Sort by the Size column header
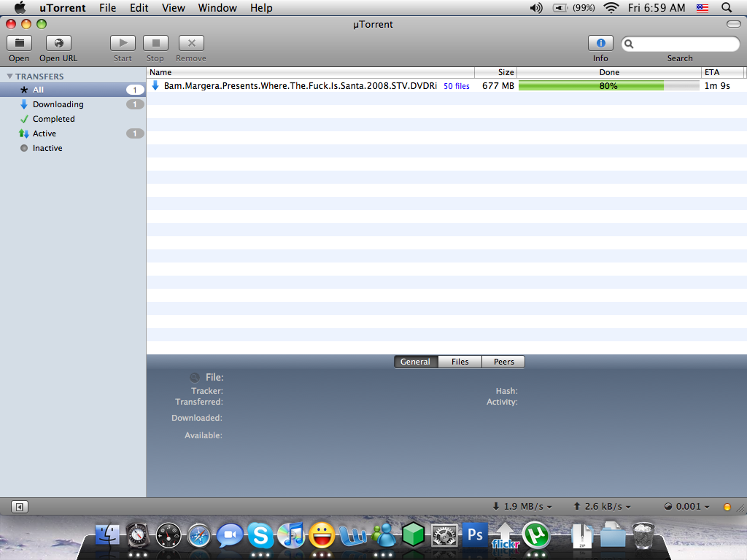This screenshot has width=747, height=560. point(496,72)
